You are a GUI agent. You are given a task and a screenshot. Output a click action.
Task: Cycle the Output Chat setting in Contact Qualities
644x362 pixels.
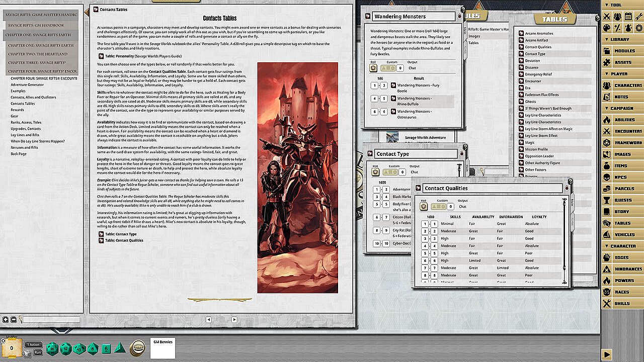[x=462, y=206]
